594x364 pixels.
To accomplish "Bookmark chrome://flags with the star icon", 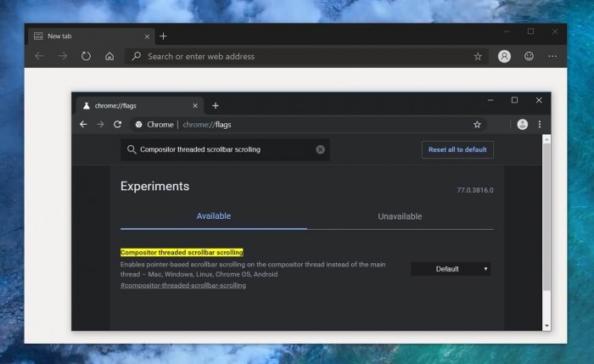I will tap(477, 124).
